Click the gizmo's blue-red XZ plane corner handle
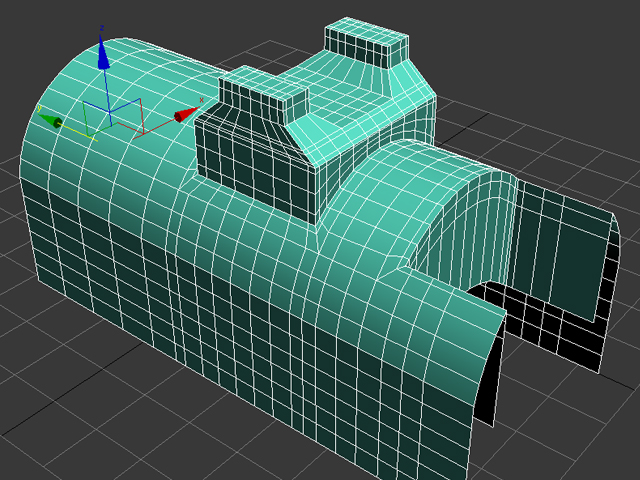640x480 pixels. coord(139,101)
